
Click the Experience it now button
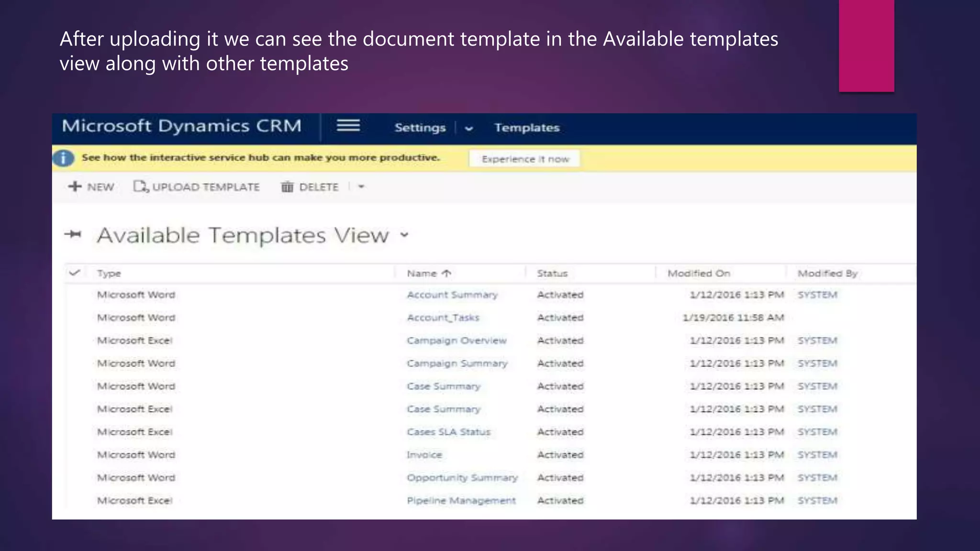click(x=525, y=159)
